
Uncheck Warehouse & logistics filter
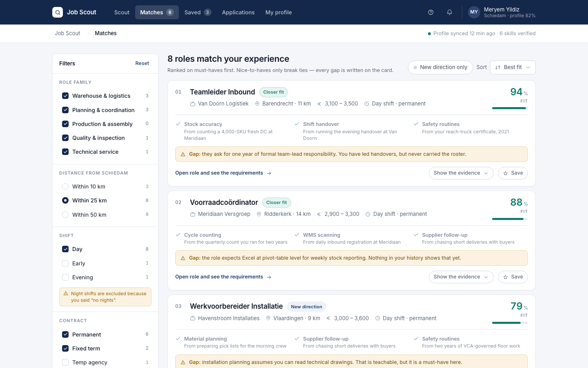tap(65, 96)
